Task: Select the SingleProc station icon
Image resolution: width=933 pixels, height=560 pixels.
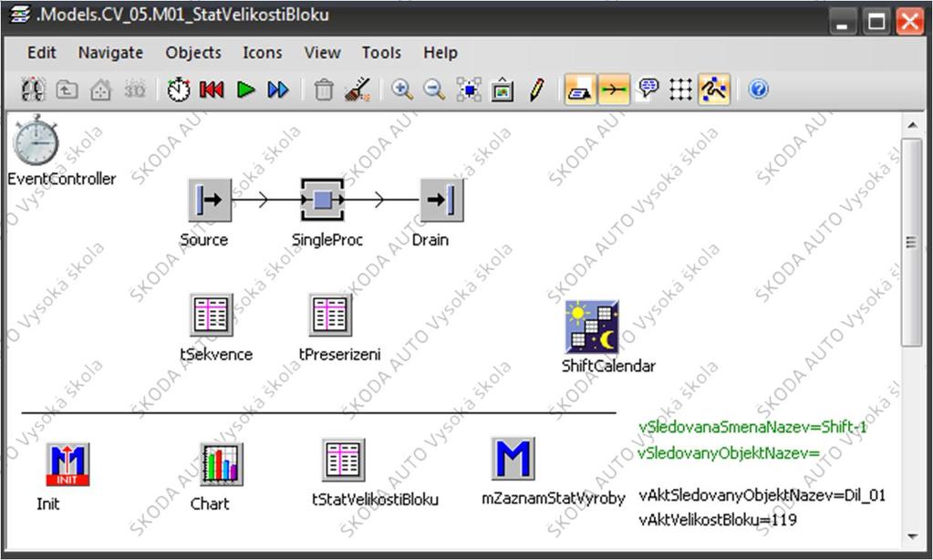Action: click(x=323, y=201)
